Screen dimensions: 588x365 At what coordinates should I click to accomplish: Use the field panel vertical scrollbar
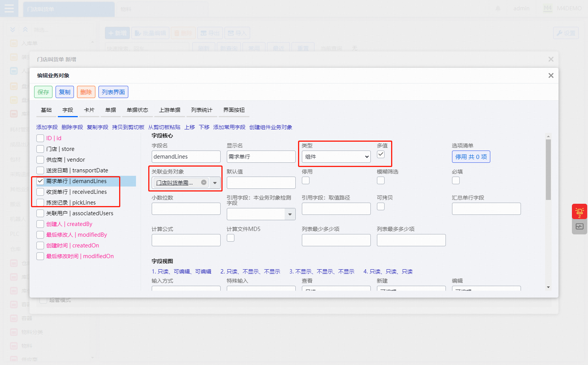548,170
